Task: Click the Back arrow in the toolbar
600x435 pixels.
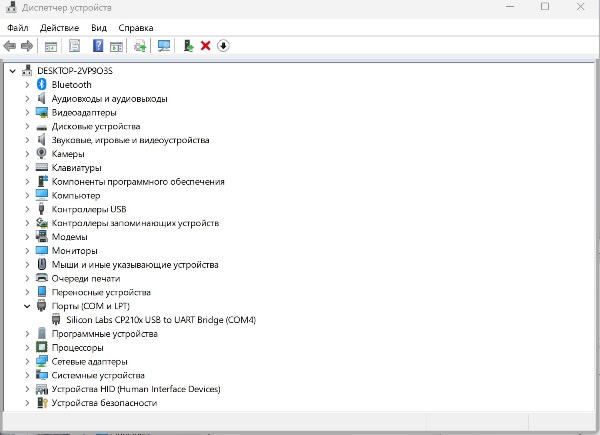Action: point(10,46)
